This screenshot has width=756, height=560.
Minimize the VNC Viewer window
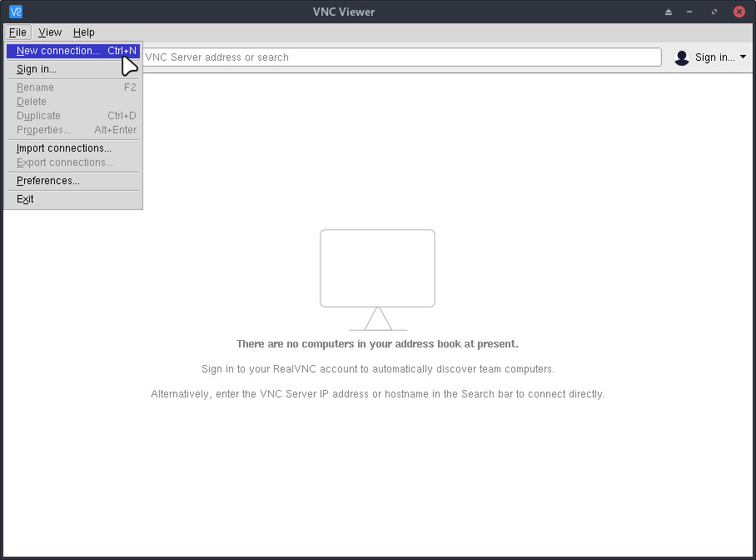click(x=689, y=12)
